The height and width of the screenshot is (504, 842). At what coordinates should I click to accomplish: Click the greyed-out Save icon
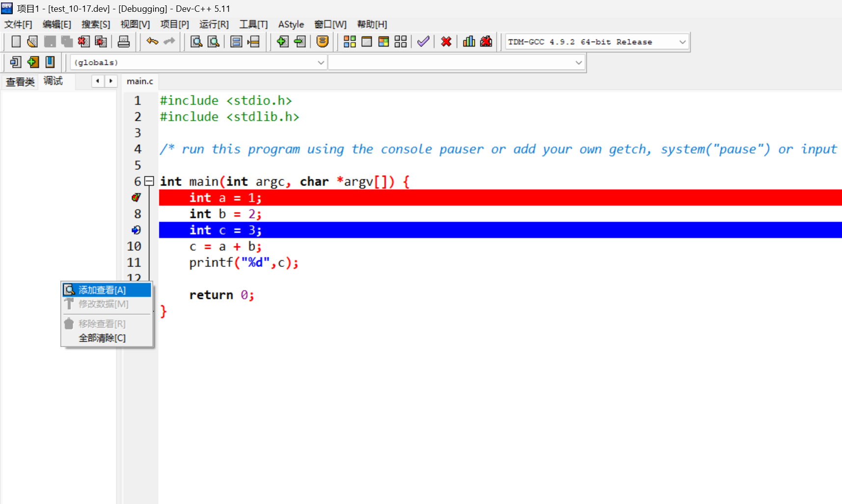[x=50, y=42]
